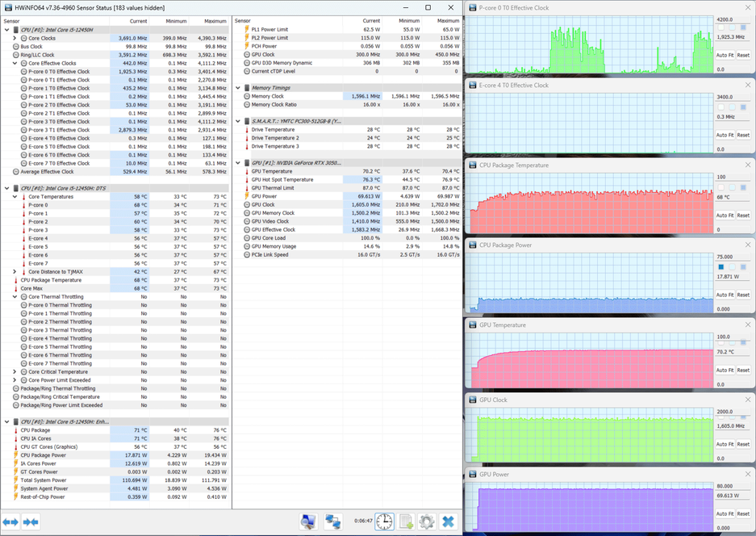
Task: Start logging with the document-plus icon
Action: coord(406,521)
